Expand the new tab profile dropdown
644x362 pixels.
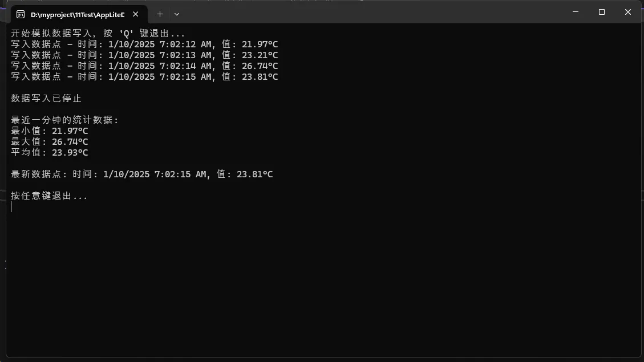click(x=177, y=14)
